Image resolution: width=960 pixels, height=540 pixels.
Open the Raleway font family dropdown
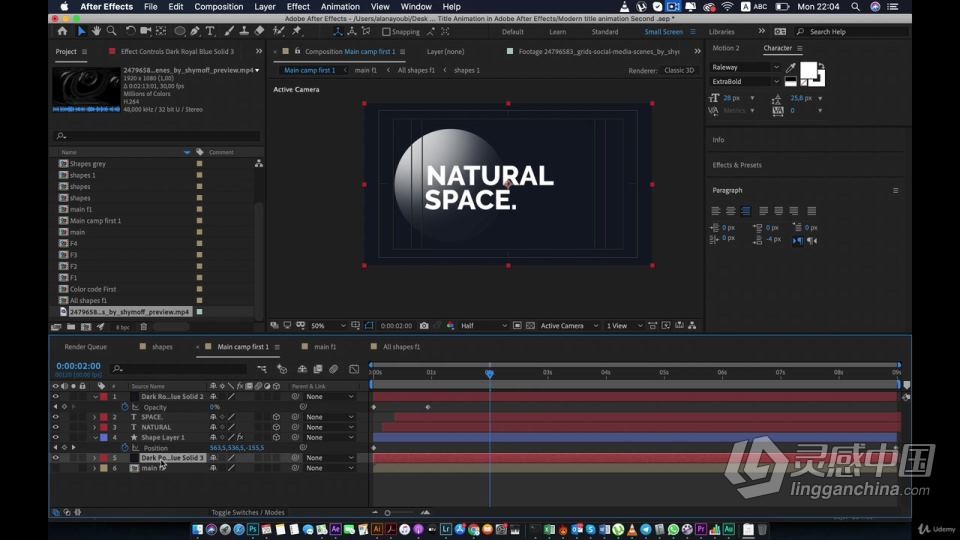point(745,67)
